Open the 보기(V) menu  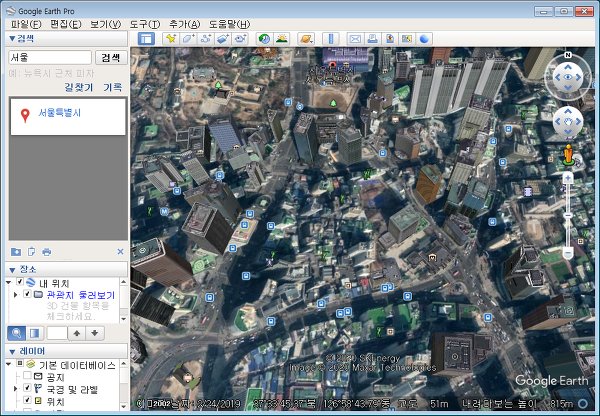pyautogui.click(x=105, y=24)
